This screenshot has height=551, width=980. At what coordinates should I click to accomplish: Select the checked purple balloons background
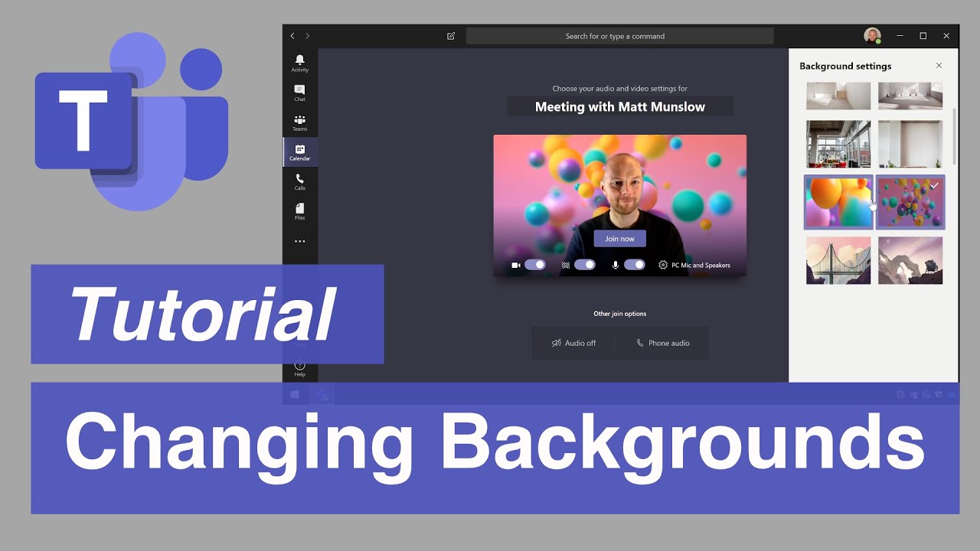(x=910, y=202)
